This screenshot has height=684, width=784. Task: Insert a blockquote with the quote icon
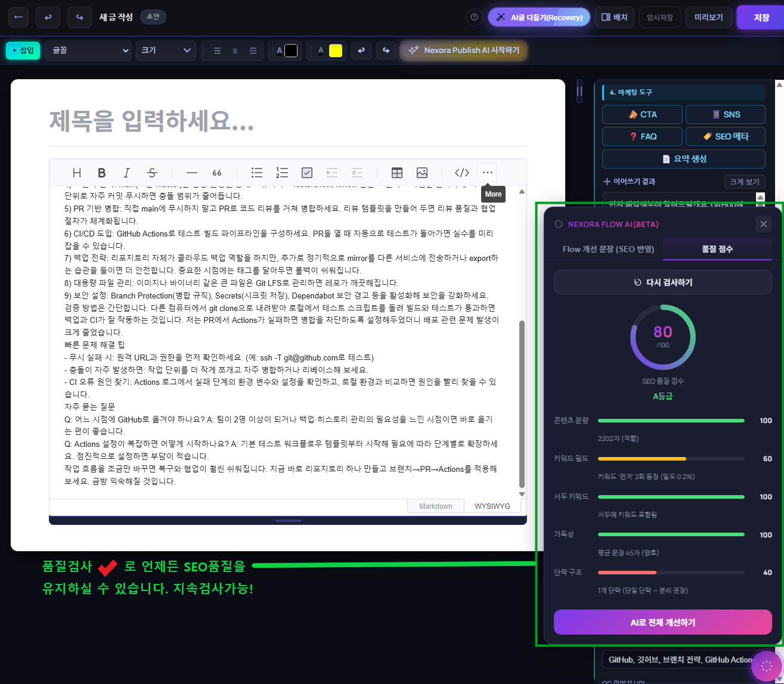coord(217,173)
